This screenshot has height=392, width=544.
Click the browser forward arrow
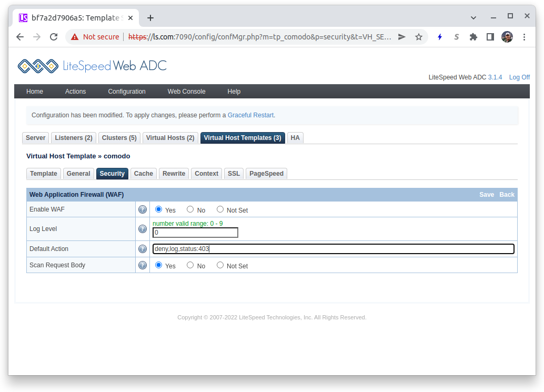[37, 37]
